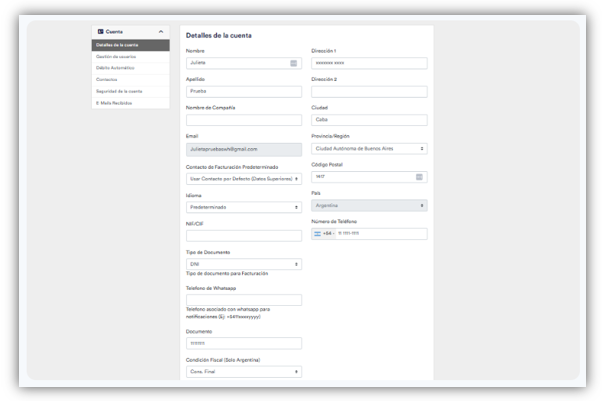Open the Condición Fiscal dropdown
The width and height of the screenshot is (602, 401).
[244, 371]
